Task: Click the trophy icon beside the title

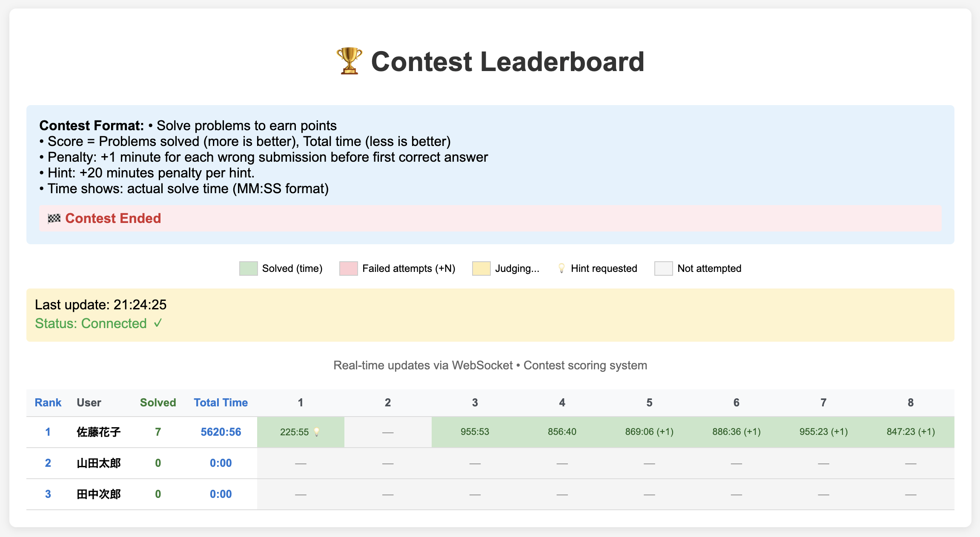Action: (x=349, y=61)
